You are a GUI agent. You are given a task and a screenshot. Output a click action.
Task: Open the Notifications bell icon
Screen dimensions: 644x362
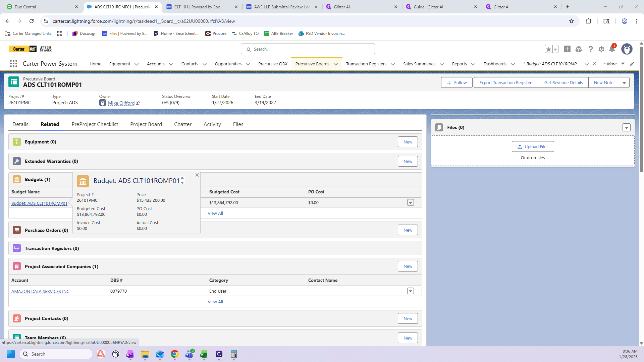click(612, 49)
